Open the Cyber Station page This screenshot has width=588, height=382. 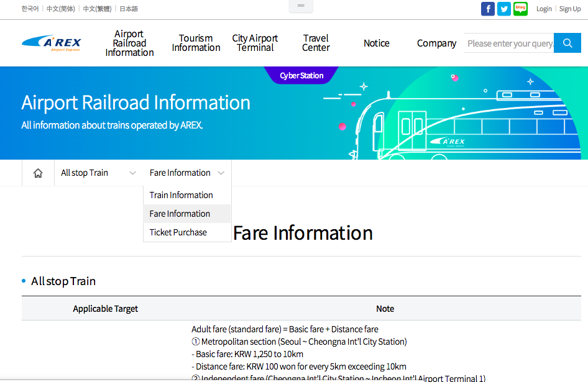[x=301, y=75]
